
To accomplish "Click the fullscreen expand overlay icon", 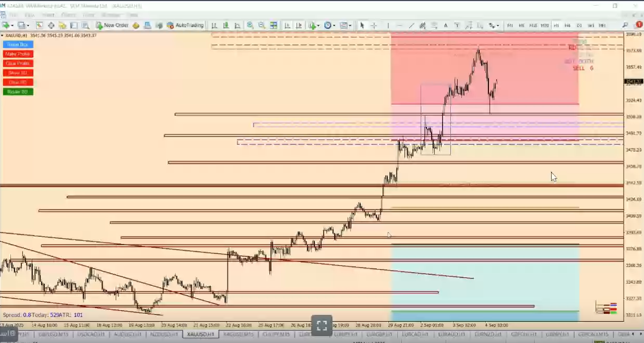I will pyautogui.click(x=321, y=326).
